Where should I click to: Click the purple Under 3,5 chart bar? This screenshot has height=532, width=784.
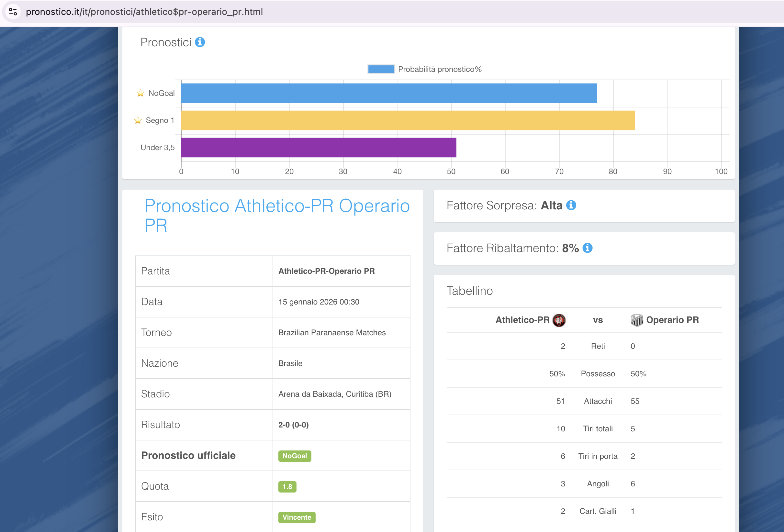click(319, 148)
